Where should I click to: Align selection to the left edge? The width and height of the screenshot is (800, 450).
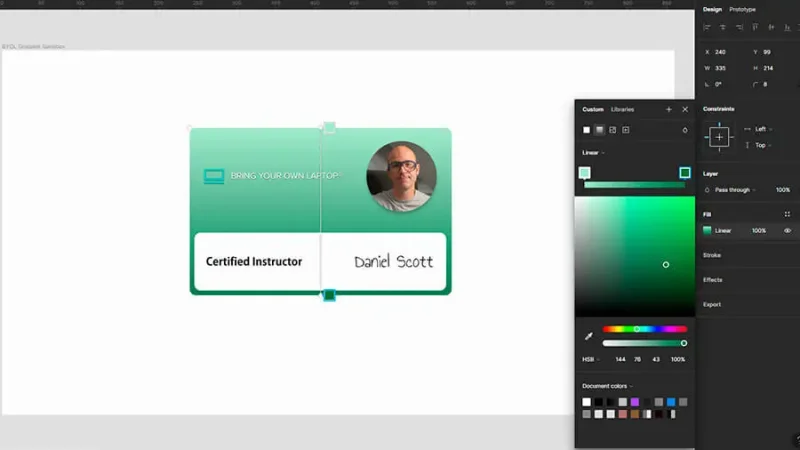(707, 28)
